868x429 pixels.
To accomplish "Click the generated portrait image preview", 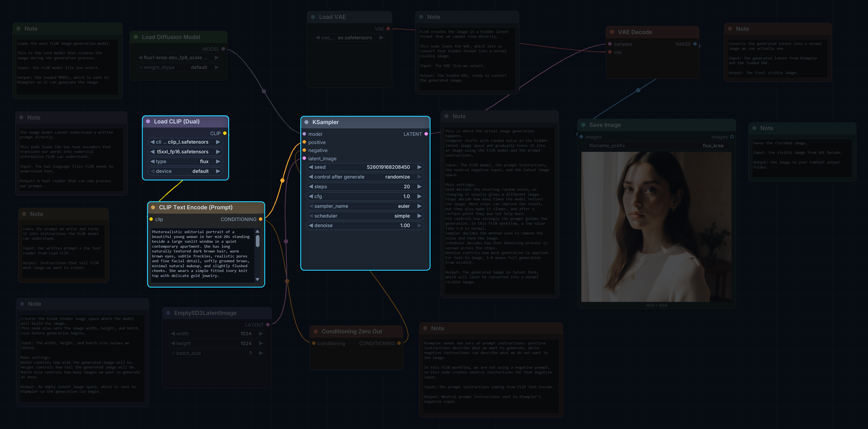I will pos(656,227).
